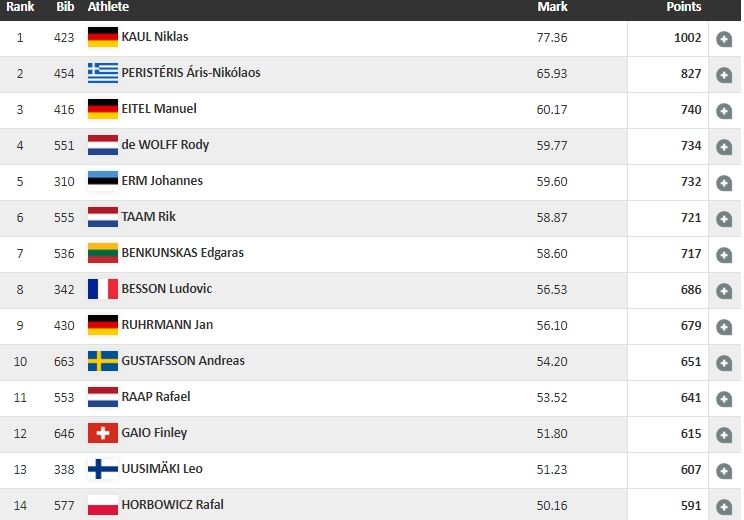Click Sweden flag beside GUSTAFSSON Andreas
The height and width of the screenshot is (520, 744).
tap(102, 361)
